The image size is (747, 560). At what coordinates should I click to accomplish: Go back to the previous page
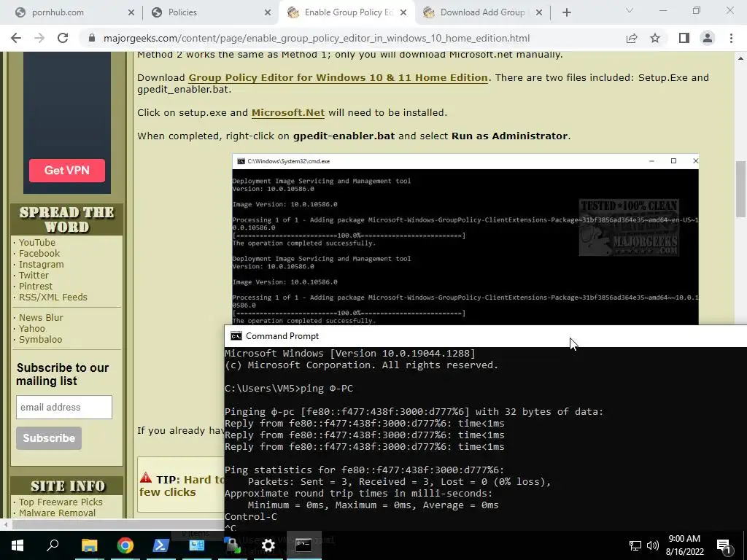16,38
